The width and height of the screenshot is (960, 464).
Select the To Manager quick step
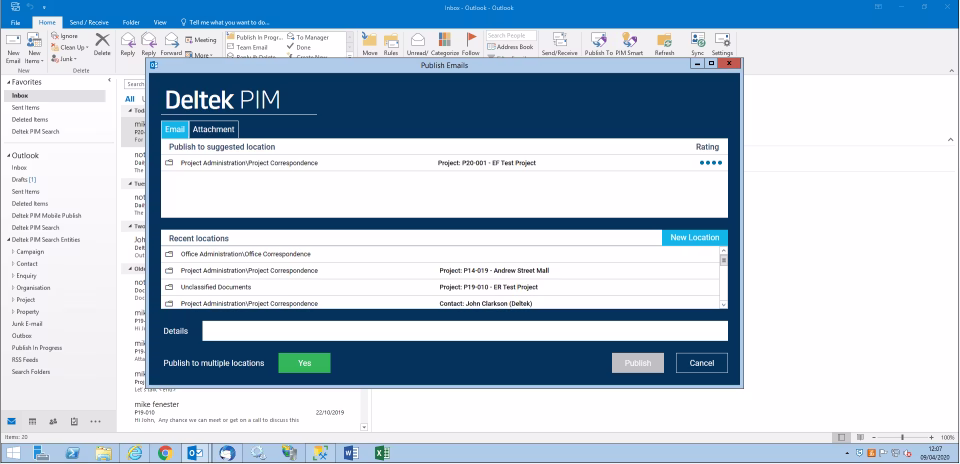(308, 37)
